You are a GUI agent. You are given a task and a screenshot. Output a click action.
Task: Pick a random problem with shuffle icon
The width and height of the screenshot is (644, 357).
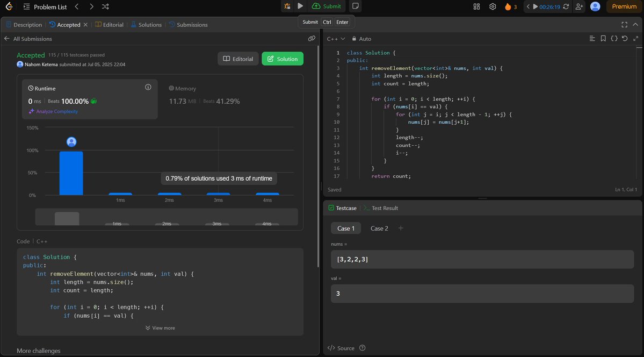pos(105,6)
